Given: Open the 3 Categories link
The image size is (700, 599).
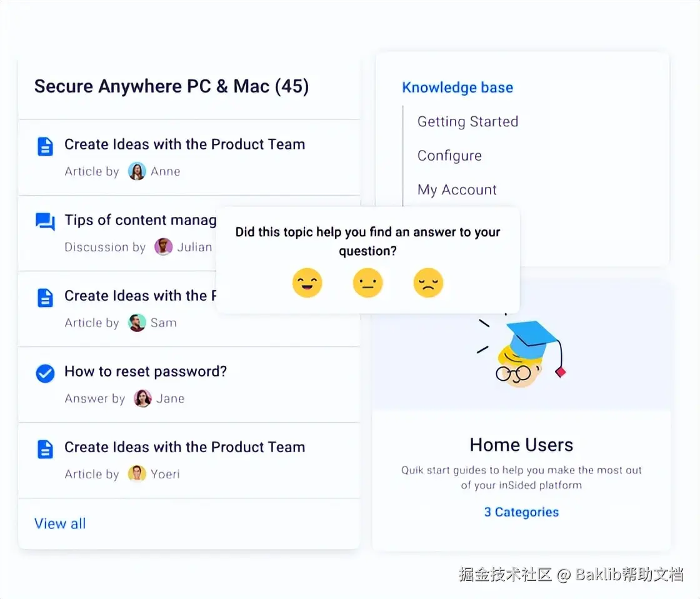Looking at the screenshot, I should point(521,512).
